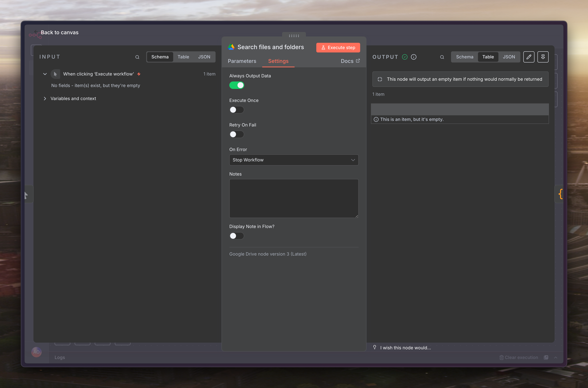Click the output info circle icon
This screenshot has height=388, width=588.
(413, 57)
